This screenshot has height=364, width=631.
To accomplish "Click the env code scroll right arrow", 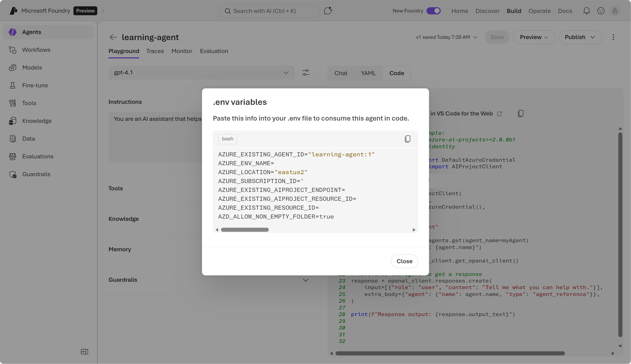I will [414, 230].
